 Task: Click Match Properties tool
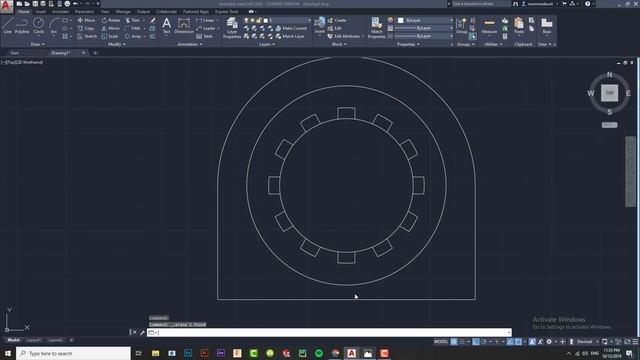click(376, 28)
